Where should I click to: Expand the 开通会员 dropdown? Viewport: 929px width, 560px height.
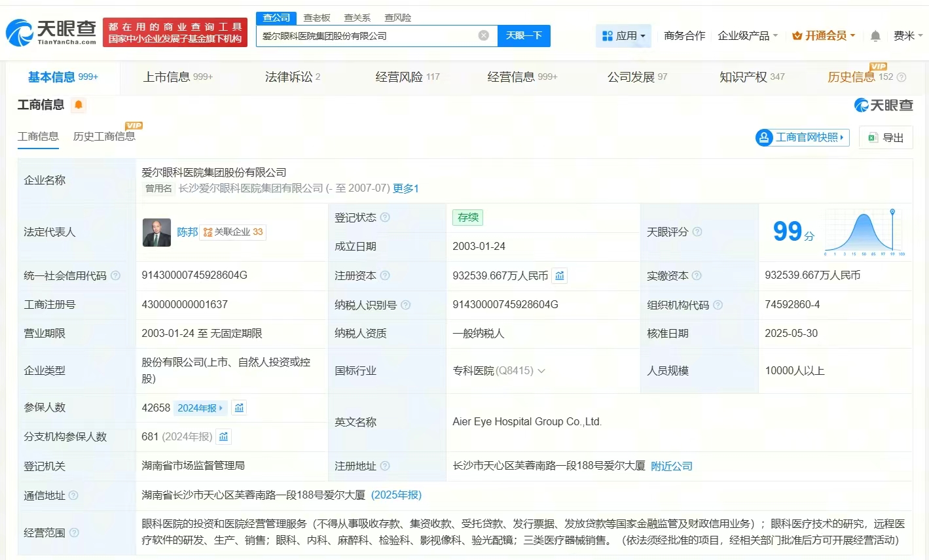(x=824, y=35)
